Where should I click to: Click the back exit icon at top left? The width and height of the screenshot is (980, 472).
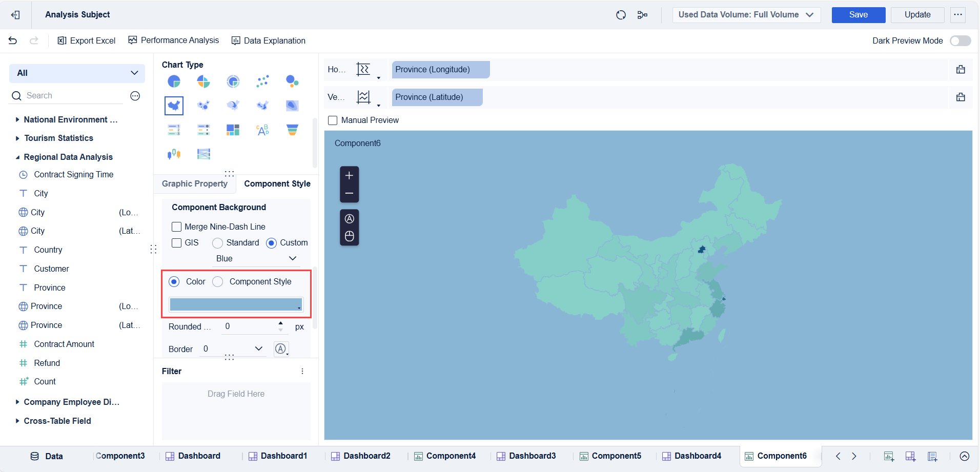coord(15,15)
